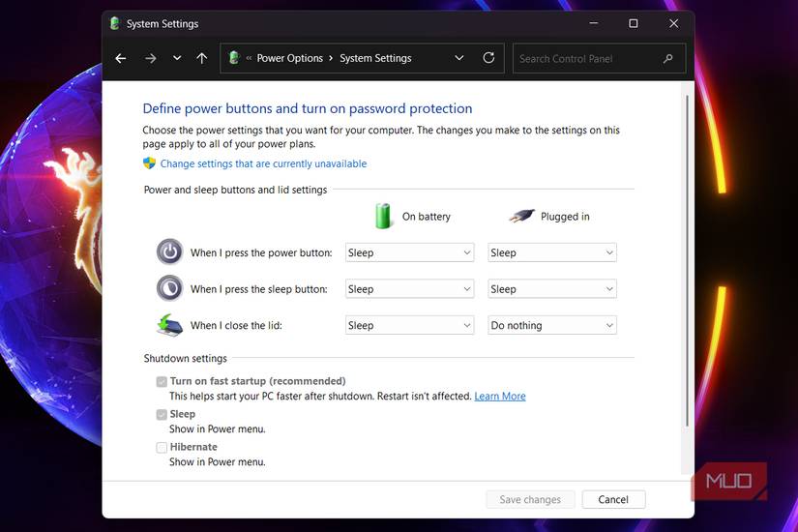
Task: Toggle the Sleep power menu checkbox
Action: tap(162, 414)
